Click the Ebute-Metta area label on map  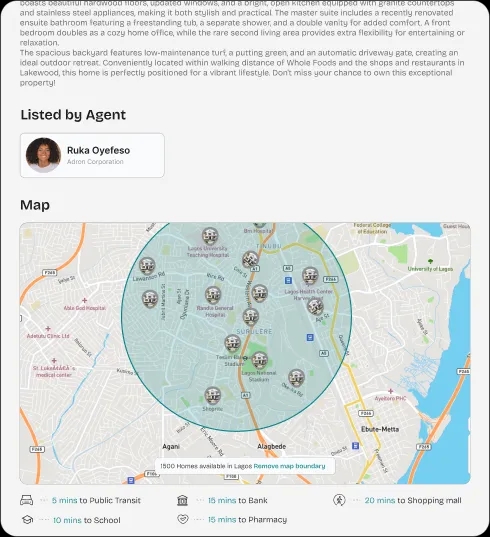point(380,429)
